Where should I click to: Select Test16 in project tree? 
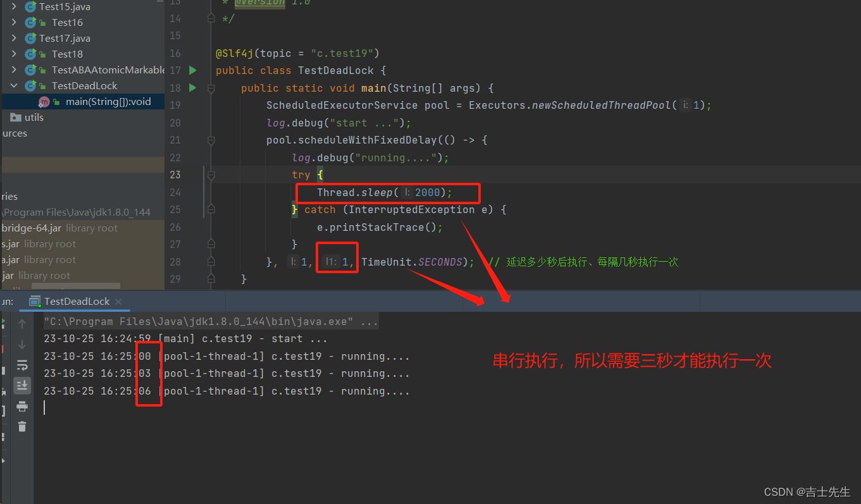(x=67, y=23)
